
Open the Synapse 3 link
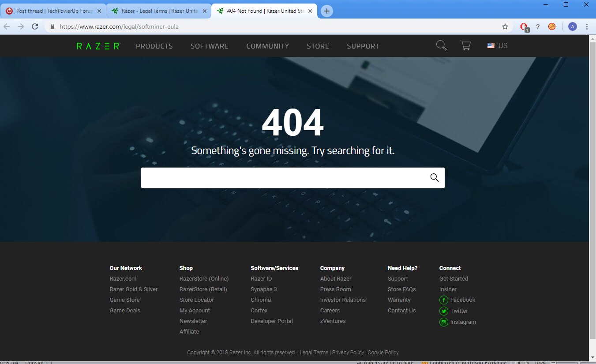(x=264, y=289)
